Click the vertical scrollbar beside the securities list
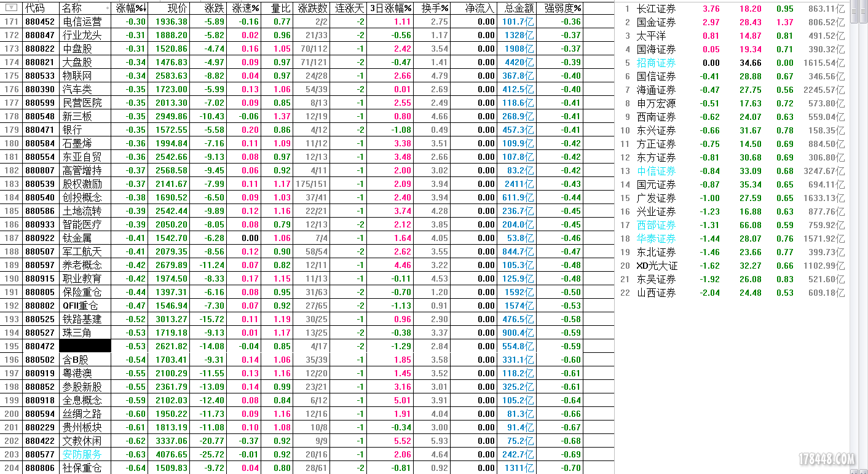The height and width of the screenshot is (474, 868). 854,237
